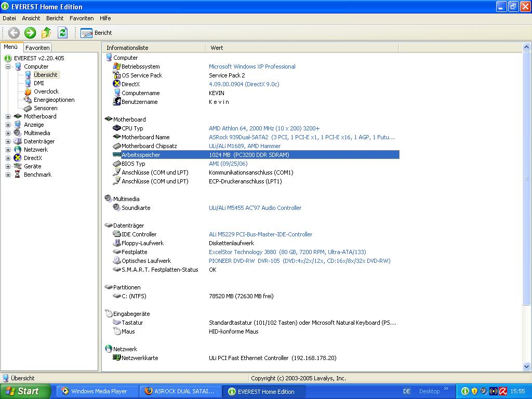Screen dimensions: 532x399
Task: Open the AMD Athlon 64 CPU link
Action: pos(264,129)
